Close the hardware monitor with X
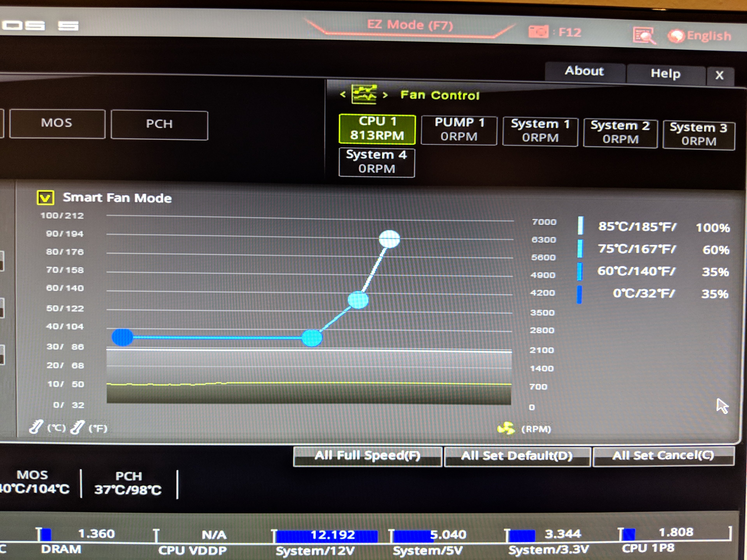 [x=719, y=75]
